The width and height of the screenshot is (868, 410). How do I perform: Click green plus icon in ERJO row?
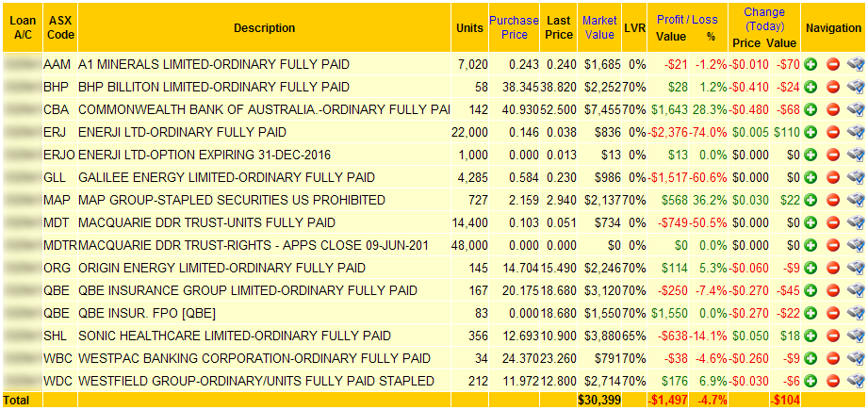811,155
